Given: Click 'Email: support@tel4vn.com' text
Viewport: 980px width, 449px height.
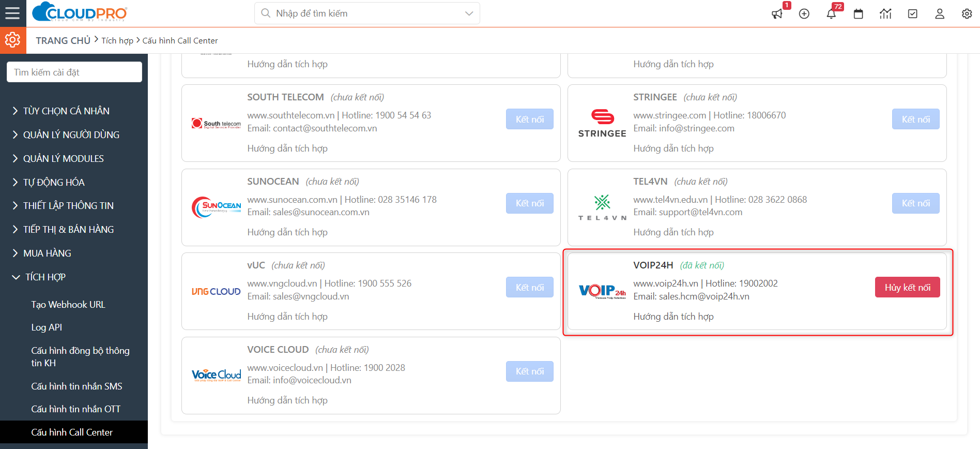Looking at the screenshot, I should click(688, 212).
